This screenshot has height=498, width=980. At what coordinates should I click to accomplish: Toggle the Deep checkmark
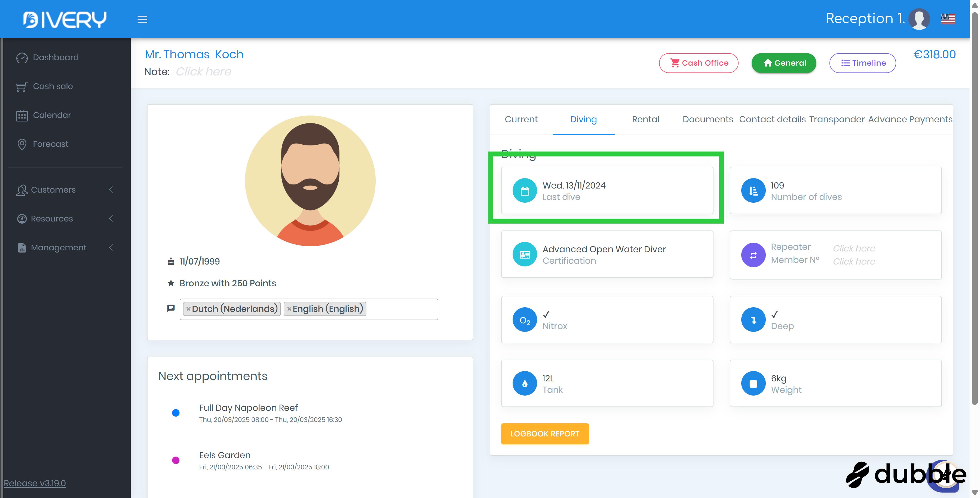pyautogui.click(x=774, y=314)
